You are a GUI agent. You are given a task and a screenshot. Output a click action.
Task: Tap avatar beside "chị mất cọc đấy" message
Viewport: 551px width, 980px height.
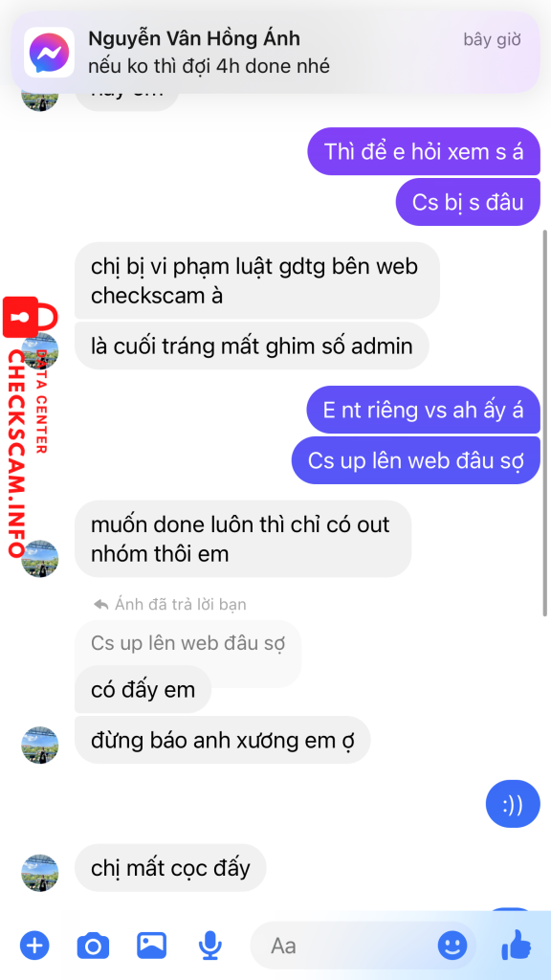pos(40,873)
